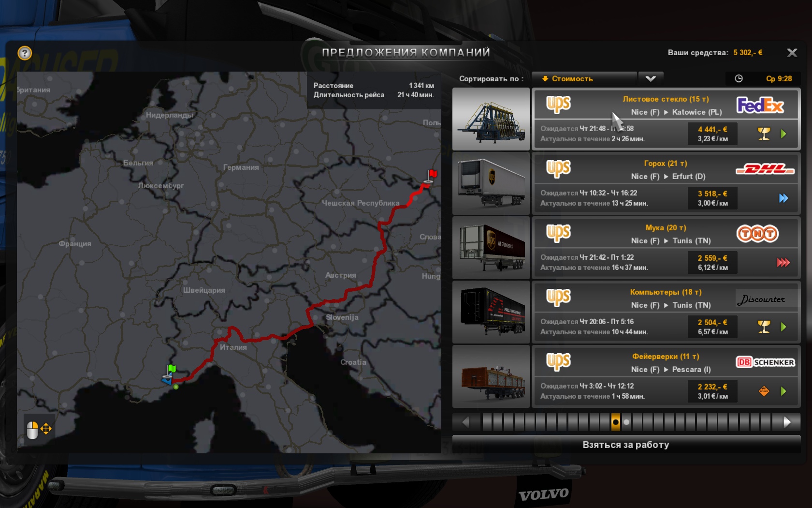Go to the previous page of offers
The width and height of the screenshot is (812, 508).
click(465, 422)
